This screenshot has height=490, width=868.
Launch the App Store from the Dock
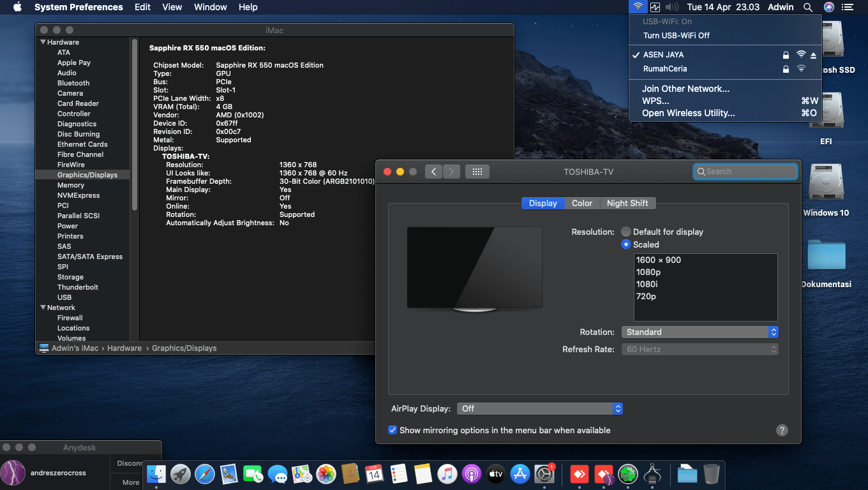coord(519,474)
